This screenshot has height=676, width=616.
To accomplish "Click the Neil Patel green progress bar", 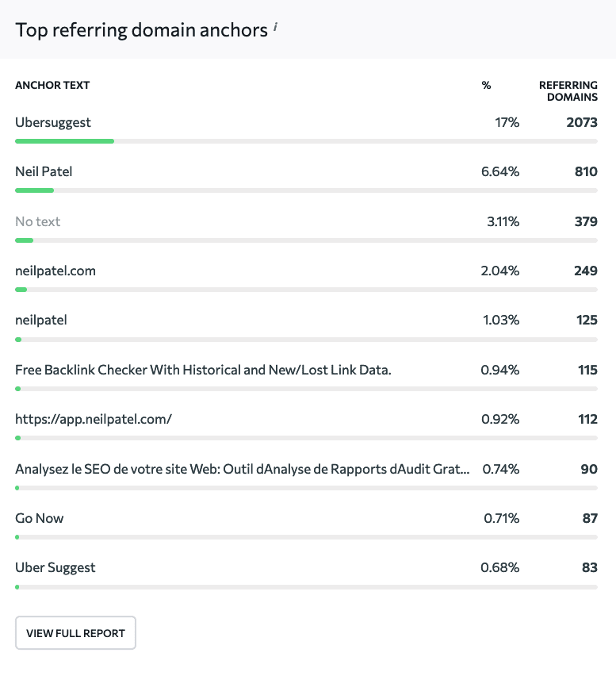I will (x=34, y=190).
